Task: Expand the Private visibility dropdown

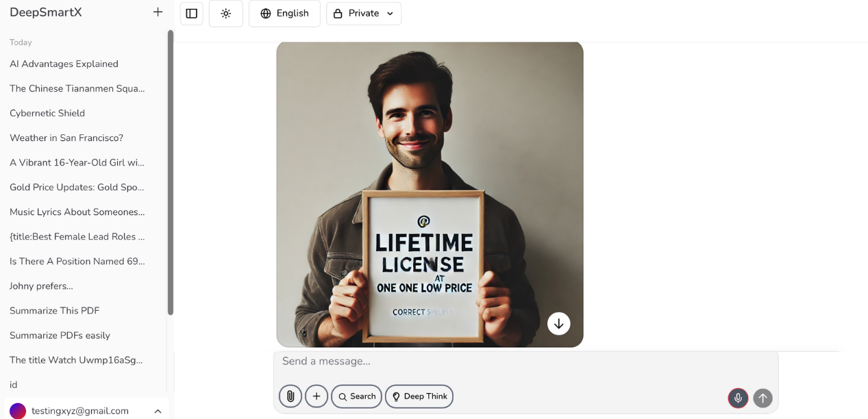Action: point(364,14)
